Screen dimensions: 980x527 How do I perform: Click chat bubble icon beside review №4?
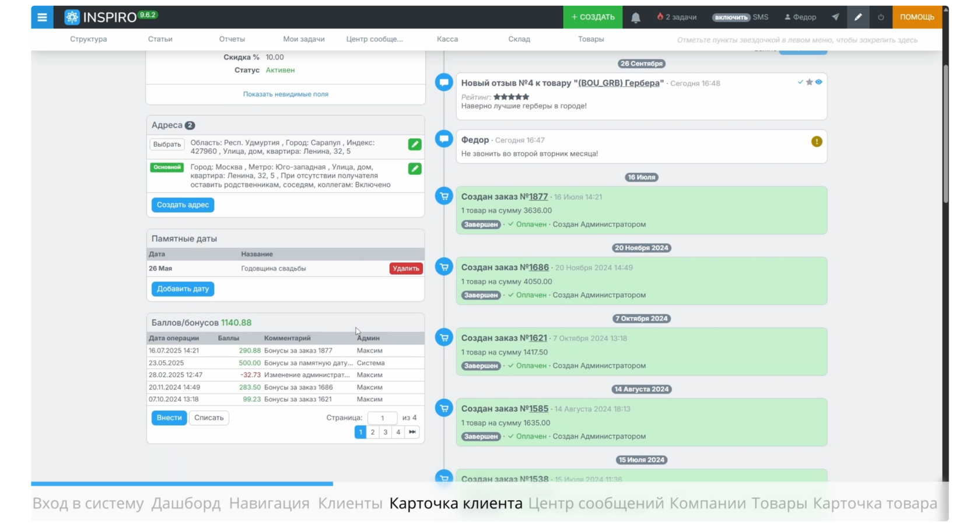click(x=444, y=82)
